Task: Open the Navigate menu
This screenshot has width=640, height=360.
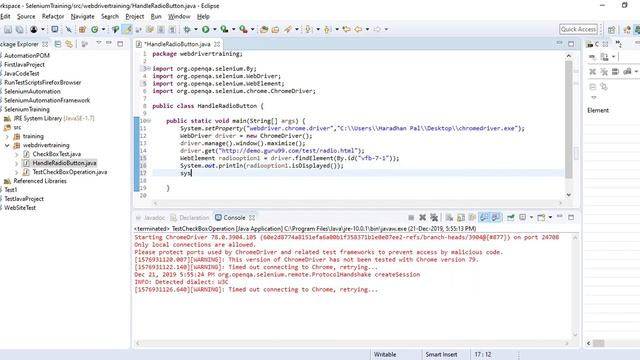Action: click(x=82, y=16)
